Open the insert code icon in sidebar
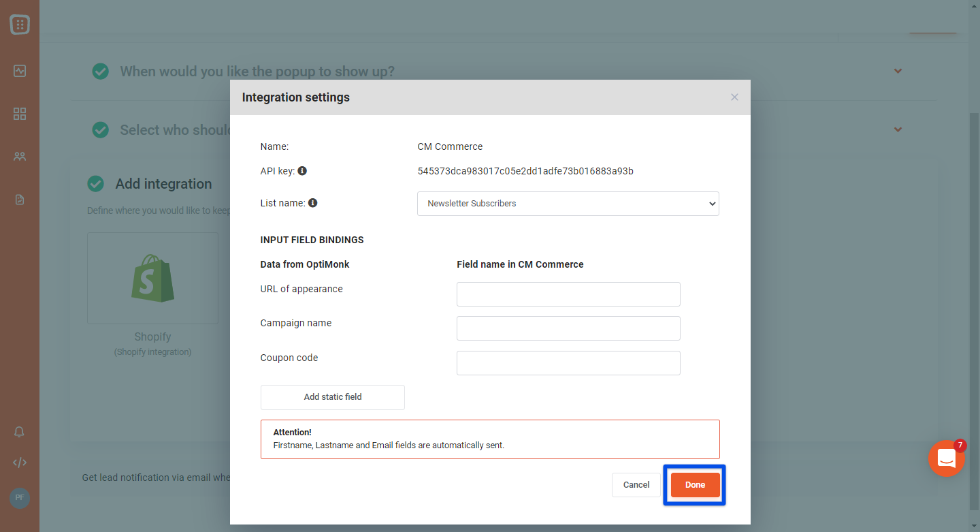The image size is (980, 532). (20, 463)
